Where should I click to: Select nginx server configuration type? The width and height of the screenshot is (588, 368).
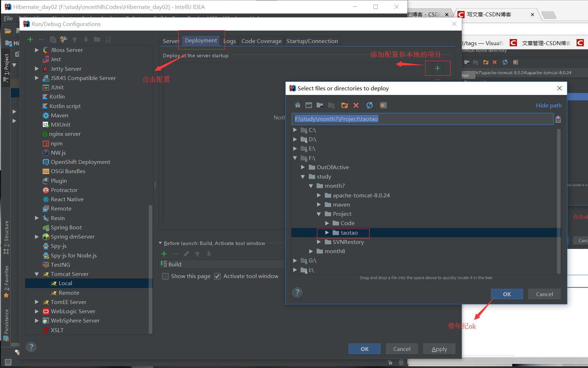pos(65,134)
